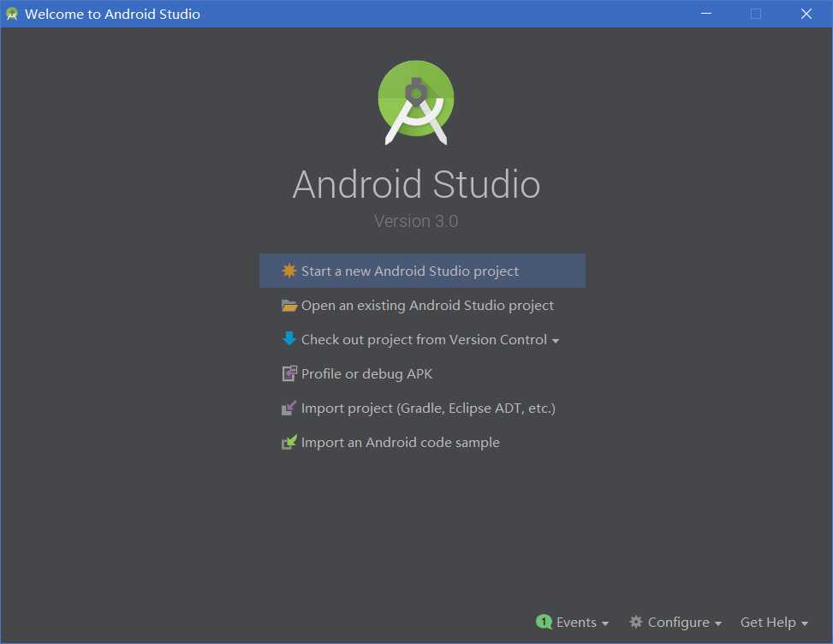Open the Configure dropdown arrow
Image resolution: width=833 pixels, height=644 pixels.
[717, 623]
